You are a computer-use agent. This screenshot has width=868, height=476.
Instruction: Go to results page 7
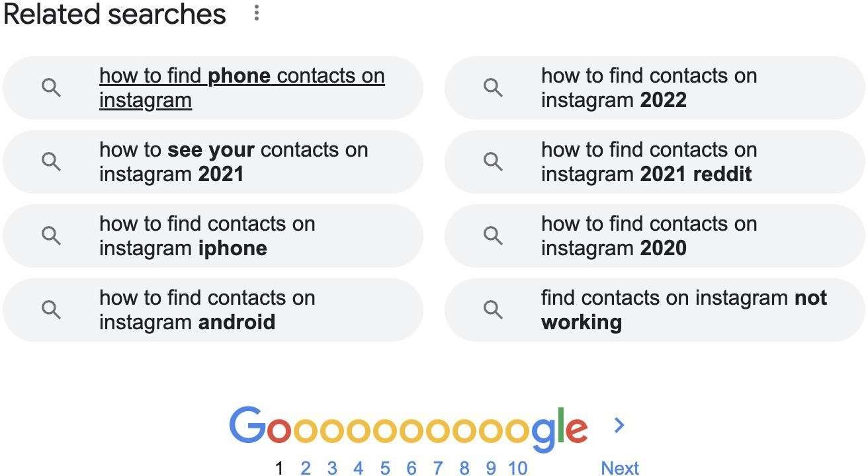tap(437, 468)
